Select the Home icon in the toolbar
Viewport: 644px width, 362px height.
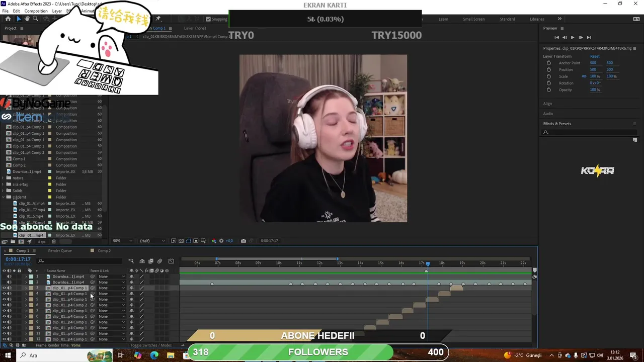8,19
